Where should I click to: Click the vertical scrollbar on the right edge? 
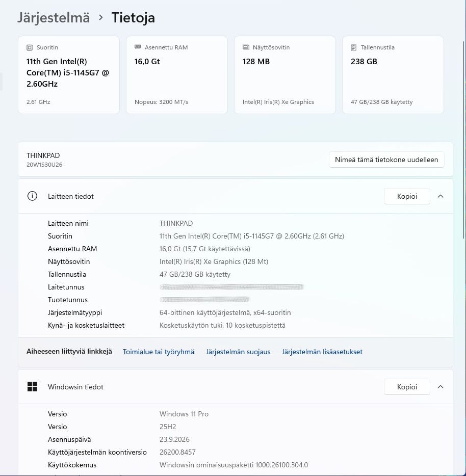tap(463, 140)
